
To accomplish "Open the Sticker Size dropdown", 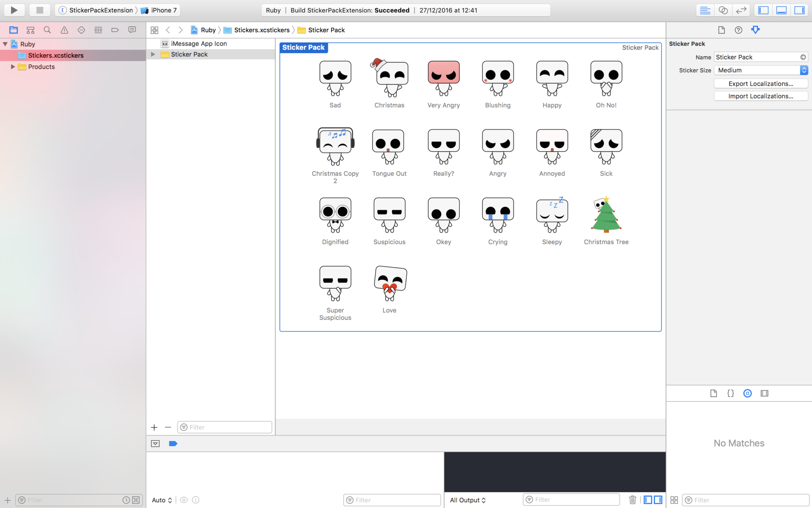I will (x=761, y=70).
